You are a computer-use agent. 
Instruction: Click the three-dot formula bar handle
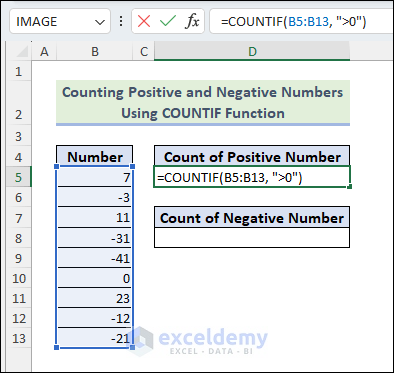coord(121,21)
